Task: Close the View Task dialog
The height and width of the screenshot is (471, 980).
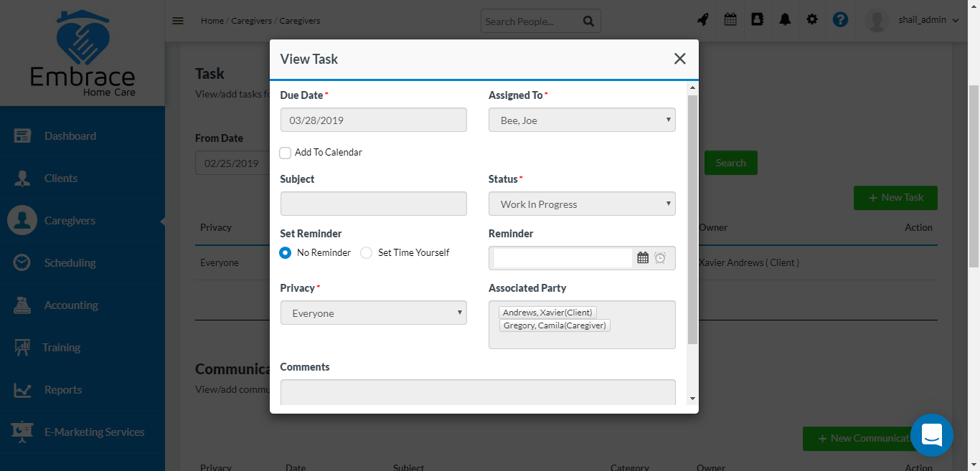Action: pos(679,59)
